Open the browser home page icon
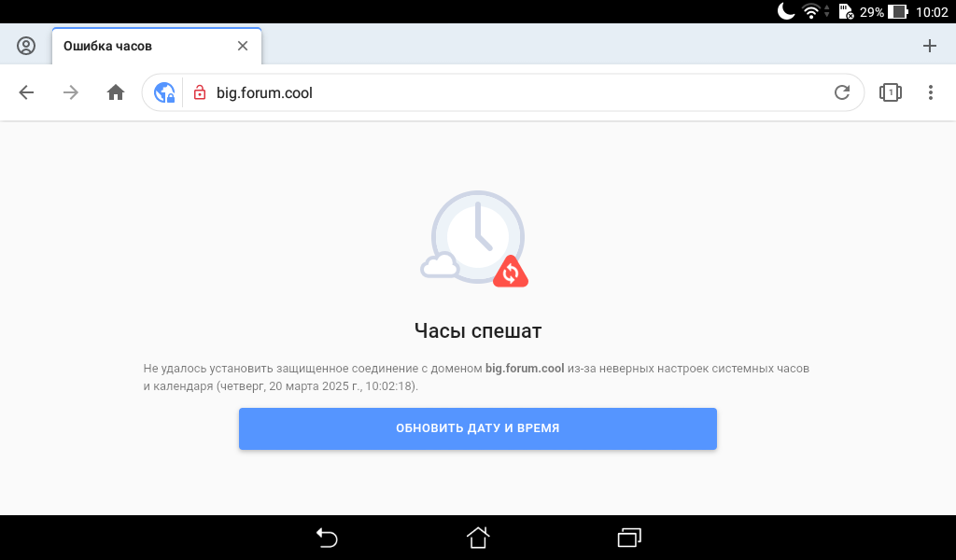 (116, 92)
